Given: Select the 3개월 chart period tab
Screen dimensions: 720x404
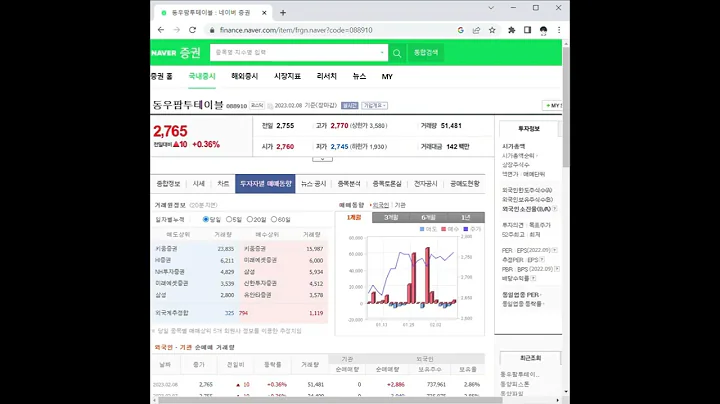Looking at the screenshot, I should 391,218.
